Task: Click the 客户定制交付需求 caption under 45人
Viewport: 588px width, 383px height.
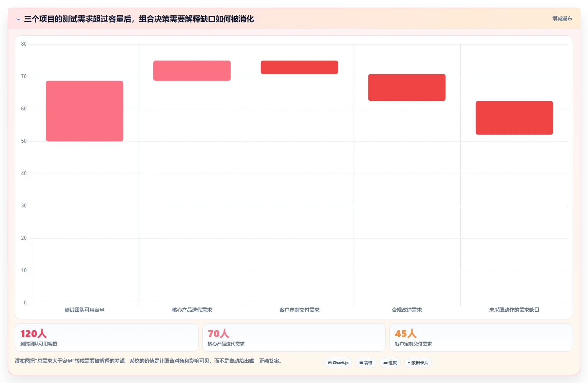Action: [x=413, y=344]
